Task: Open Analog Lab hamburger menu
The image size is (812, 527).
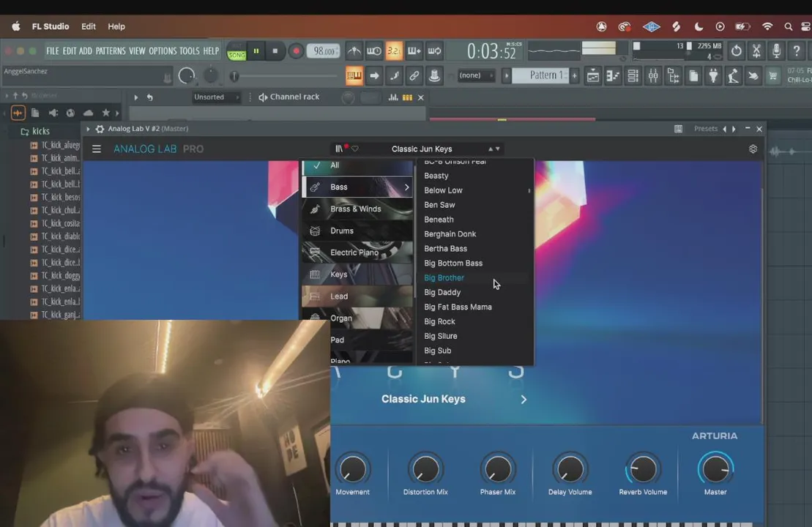Action: click(97, 149)
